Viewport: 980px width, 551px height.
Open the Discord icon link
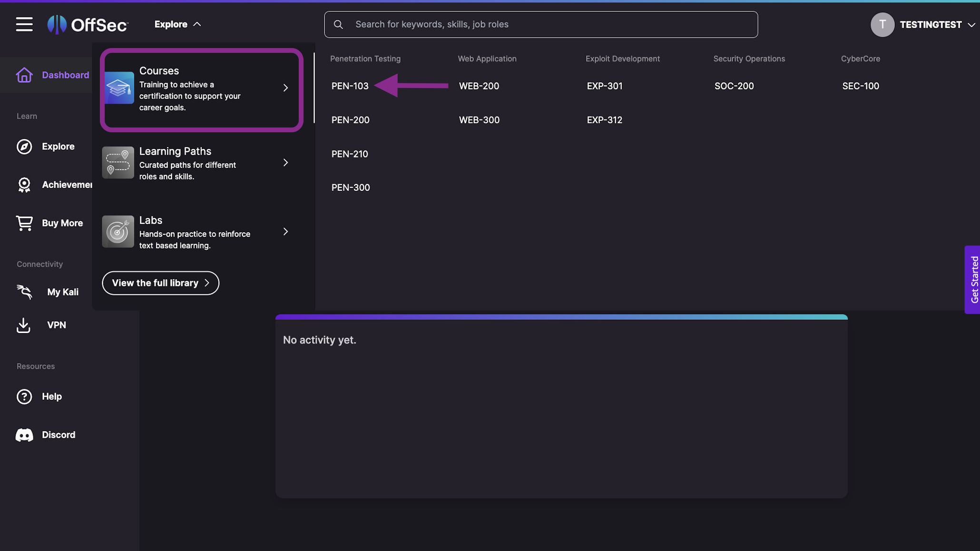point(24,435)
